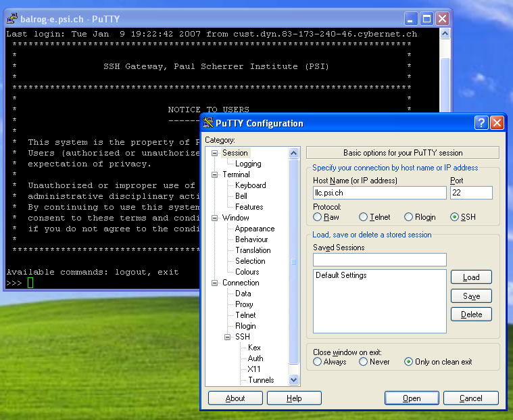Click the Host Name input field
513x420 pixels.
[380, 193]
